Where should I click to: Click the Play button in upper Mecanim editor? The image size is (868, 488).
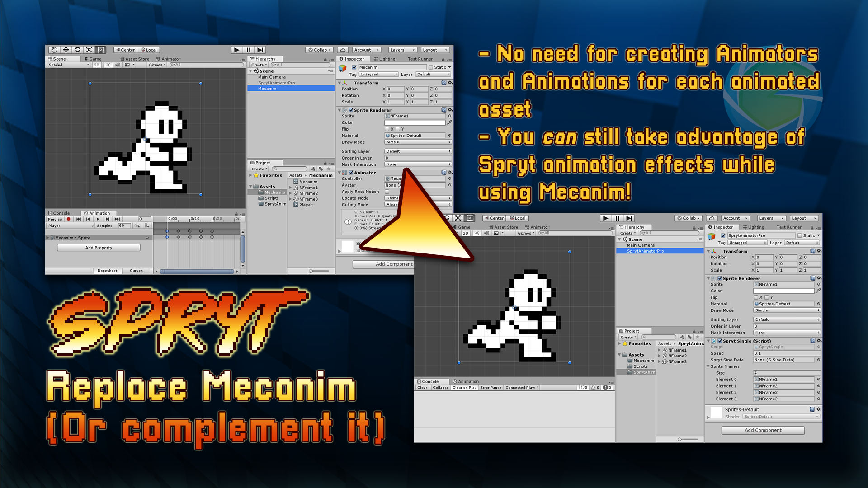[x=236, y=50]
